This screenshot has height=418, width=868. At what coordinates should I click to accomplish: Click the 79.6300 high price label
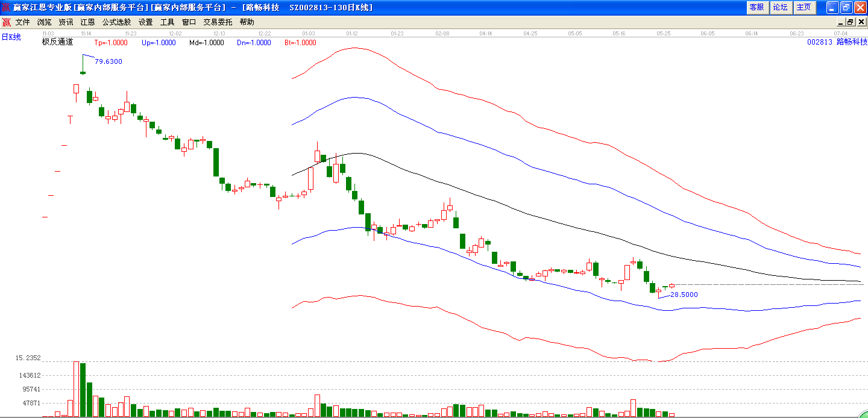click(108, 61)
